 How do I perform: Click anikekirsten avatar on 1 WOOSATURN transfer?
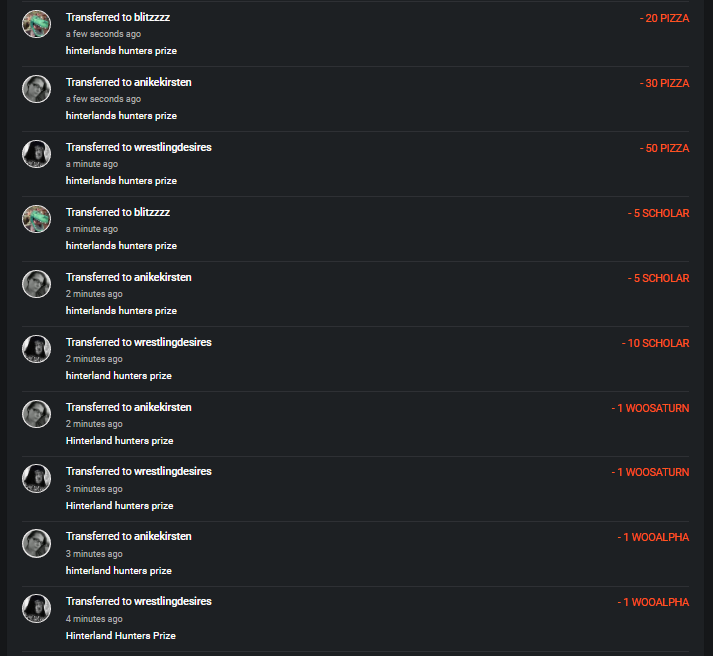(x=36, y=414)
